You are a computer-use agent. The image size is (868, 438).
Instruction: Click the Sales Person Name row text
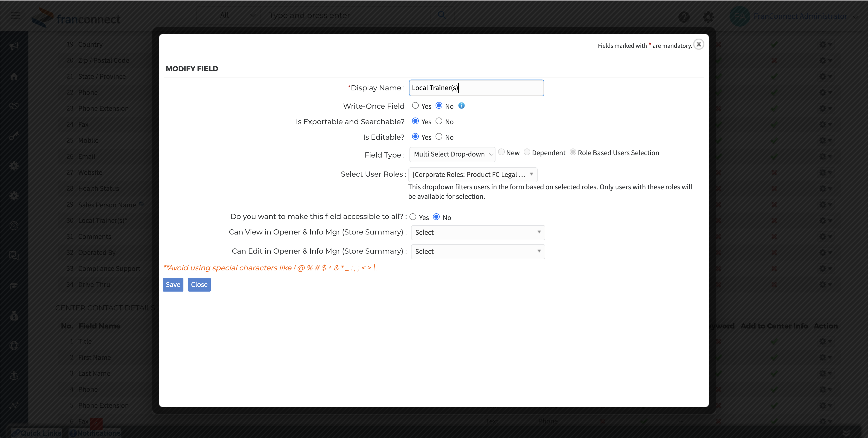click(107, 205)
